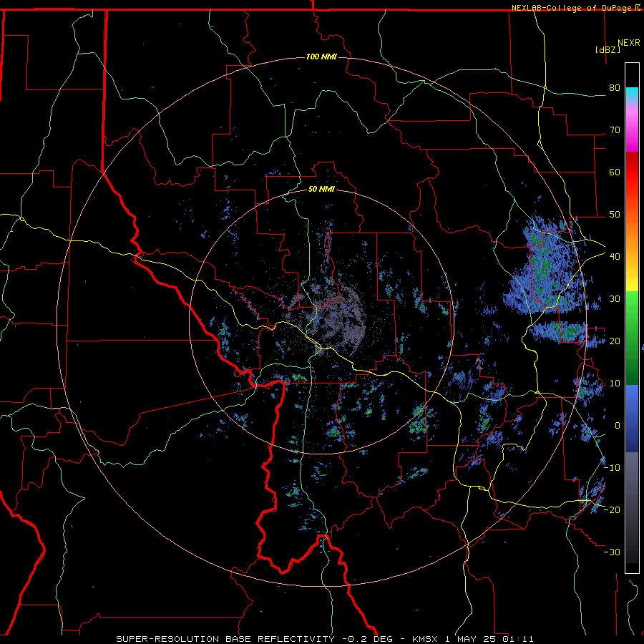Click the 60 dBZ scale value

615,172
